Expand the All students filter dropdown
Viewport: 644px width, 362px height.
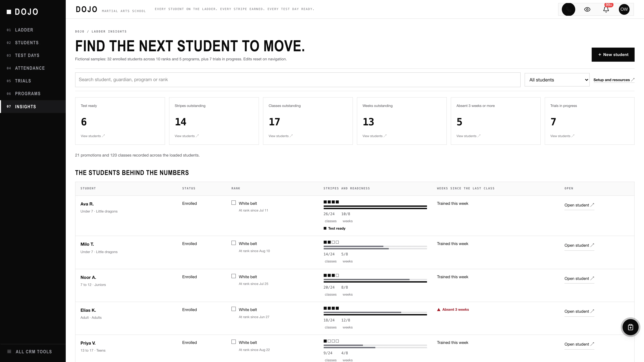click(x=557, y=80)
